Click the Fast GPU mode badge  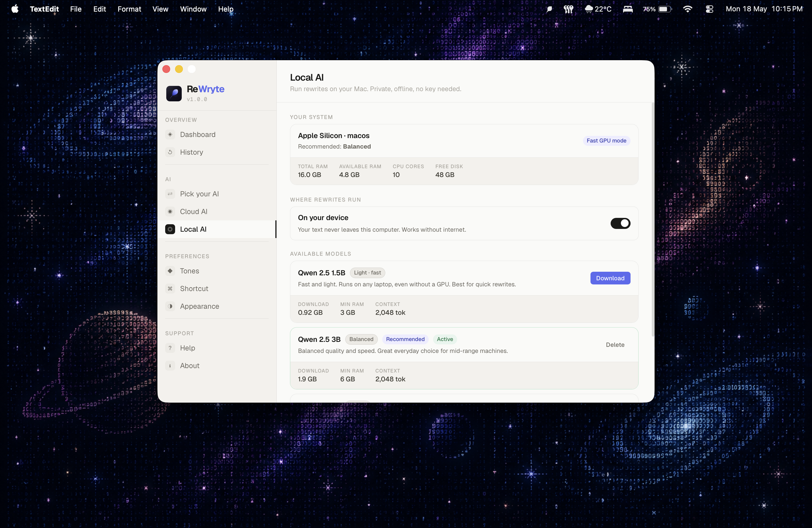606,141
